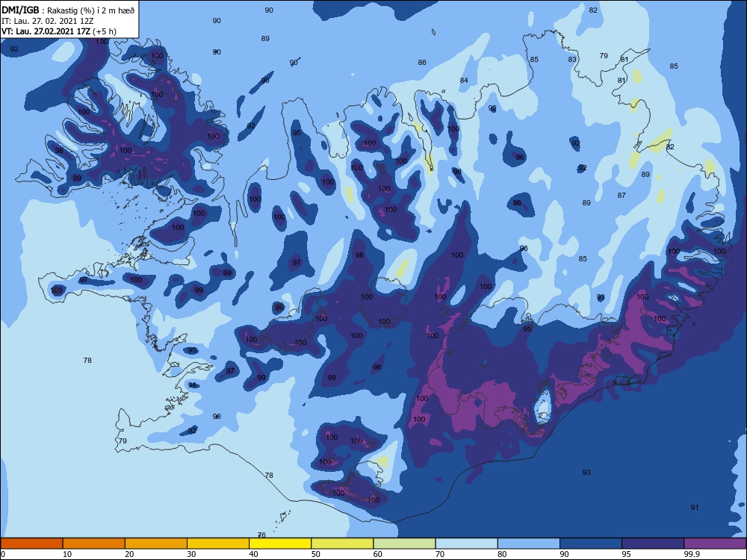Click the humidity value '94' on the map
Screen dimensions: 747x560
(192, 385)
